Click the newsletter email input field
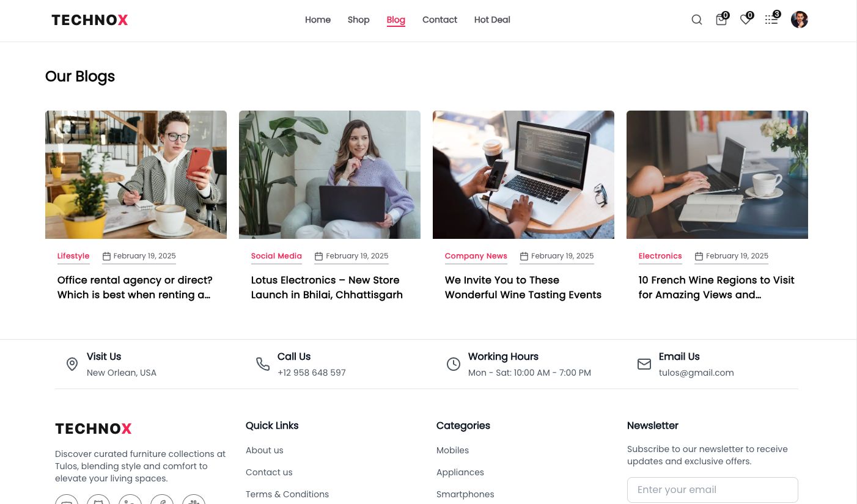 click(x=713, y=490)
